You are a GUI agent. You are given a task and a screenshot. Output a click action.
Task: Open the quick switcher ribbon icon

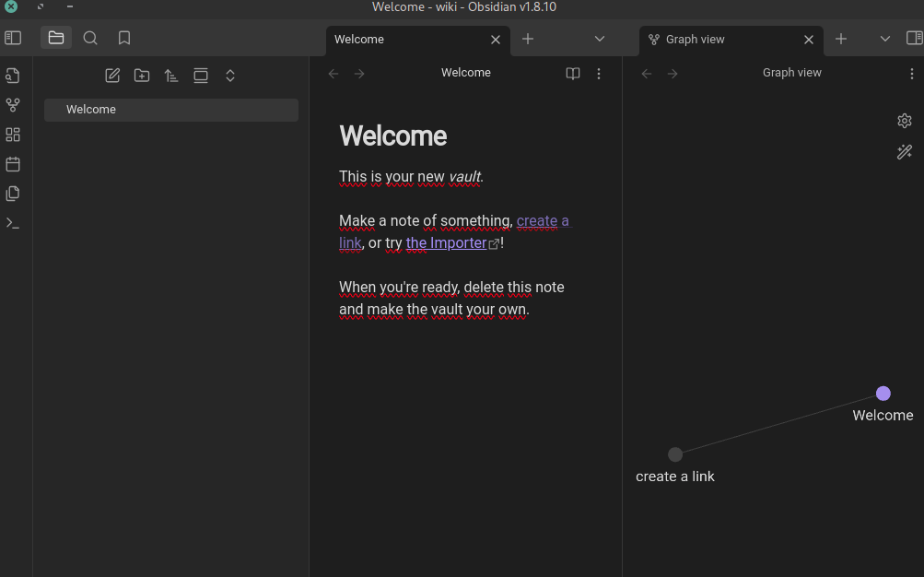pos(13,76)
